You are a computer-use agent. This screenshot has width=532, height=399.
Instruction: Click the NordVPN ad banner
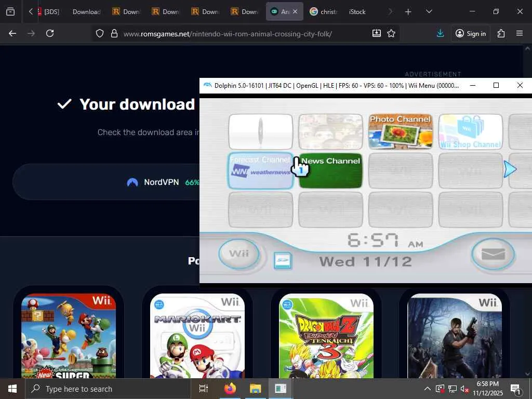(x=106, y=182)
